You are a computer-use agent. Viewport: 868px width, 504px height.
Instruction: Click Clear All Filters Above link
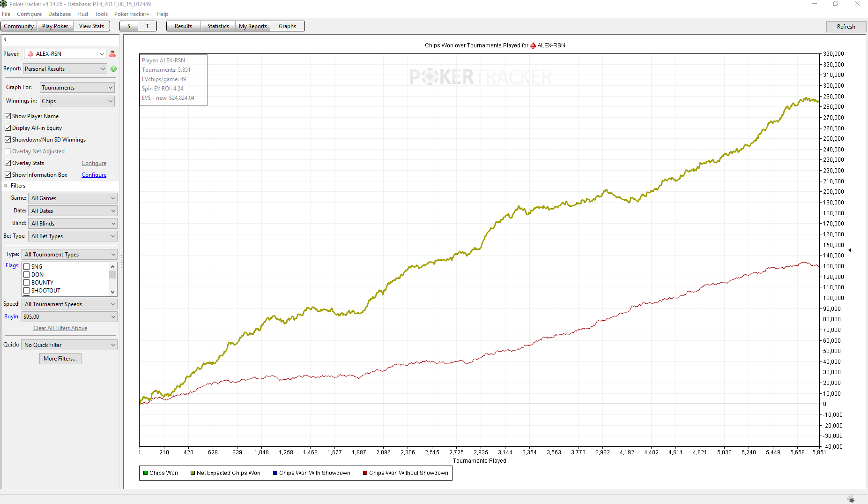point(60,328)
